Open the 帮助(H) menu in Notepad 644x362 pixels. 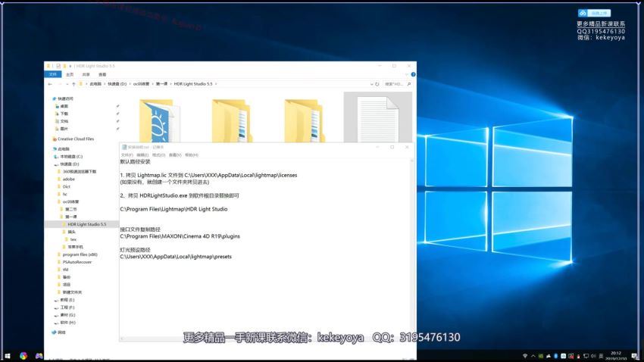click(192, 154)
